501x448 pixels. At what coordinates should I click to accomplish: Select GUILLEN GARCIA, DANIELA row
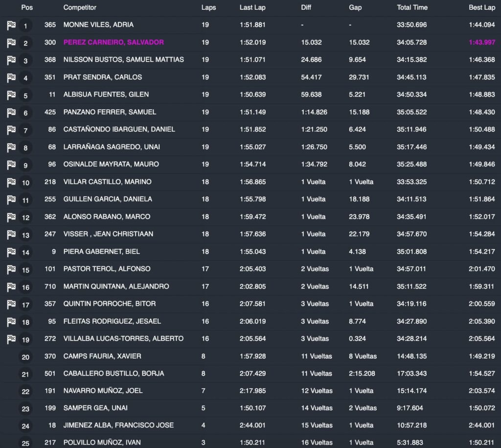coord(108,199)
